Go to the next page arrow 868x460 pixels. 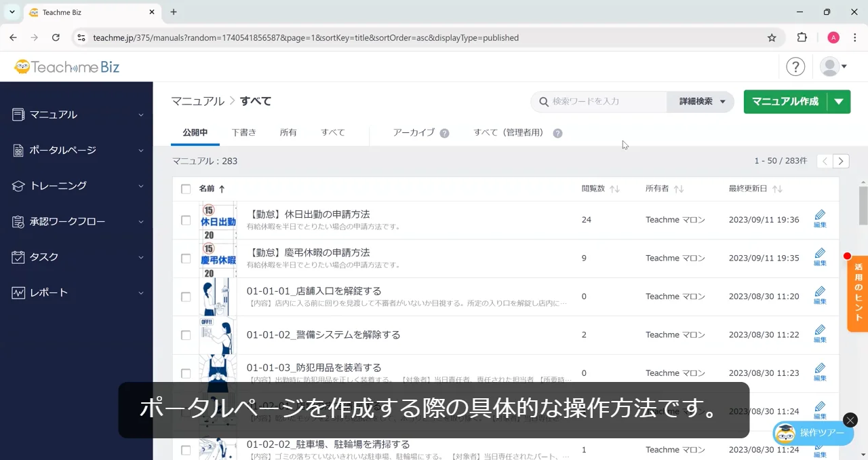841,161
